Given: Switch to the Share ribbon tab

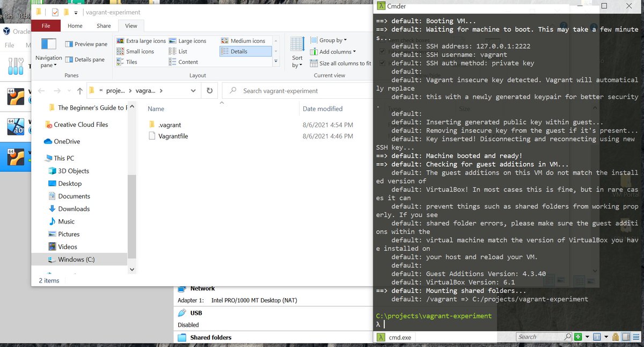Looking at the screenshot, I should click(x=104, y=26).
